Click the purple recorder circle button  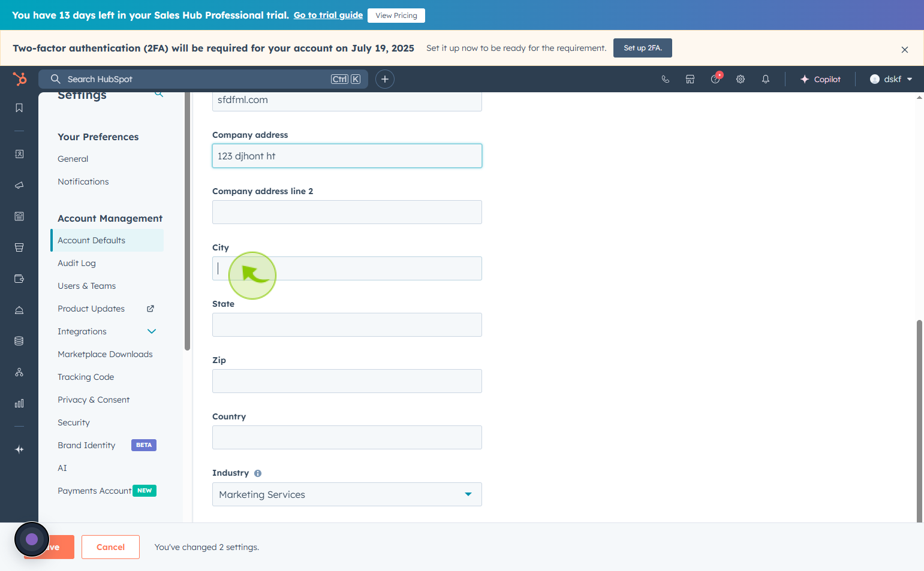point(32,539)
